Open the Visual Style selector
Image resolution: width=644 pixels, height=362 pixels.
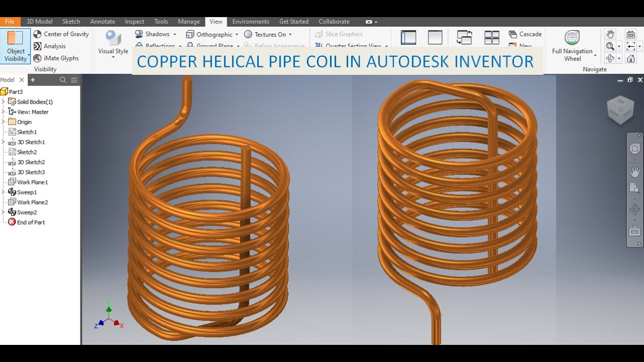pyautogui.click(x=113, y=44)
